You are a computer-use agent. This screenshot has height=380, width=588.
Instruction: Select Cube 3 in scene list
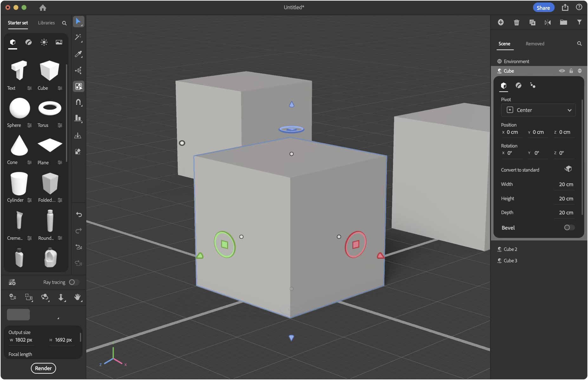pyautogui.click(x=510, y=261)
